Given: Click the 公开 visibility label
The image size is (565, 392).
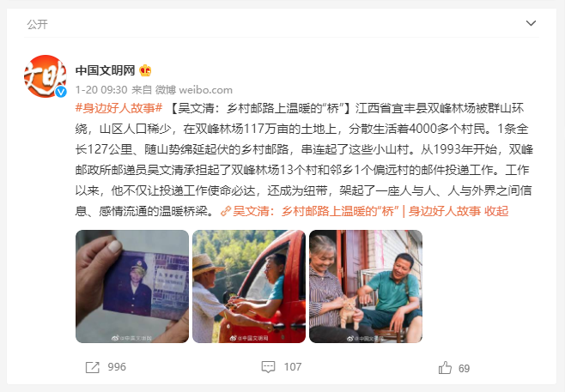Looking at the screenshot, I should [37, 25].
